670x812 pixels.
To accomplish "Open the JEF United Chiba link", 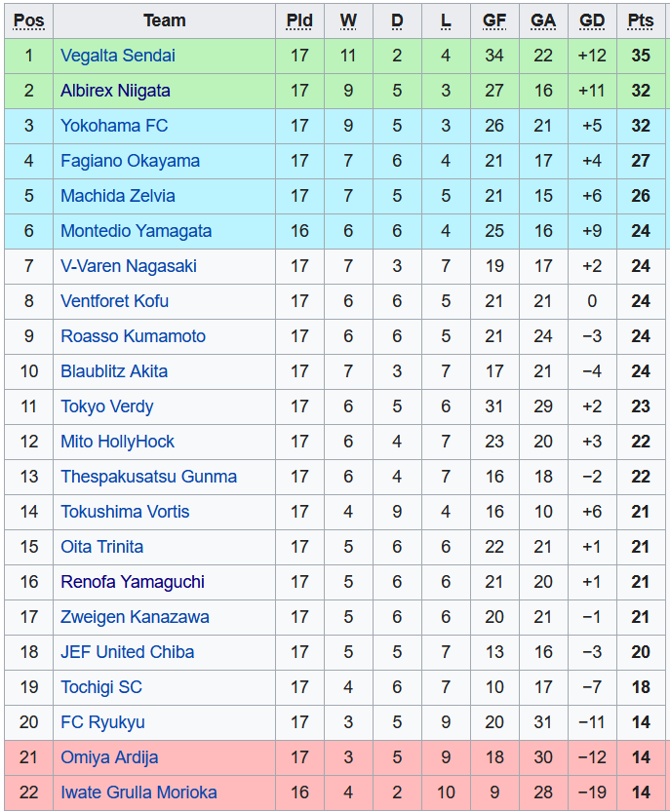I will click(127, 652).
